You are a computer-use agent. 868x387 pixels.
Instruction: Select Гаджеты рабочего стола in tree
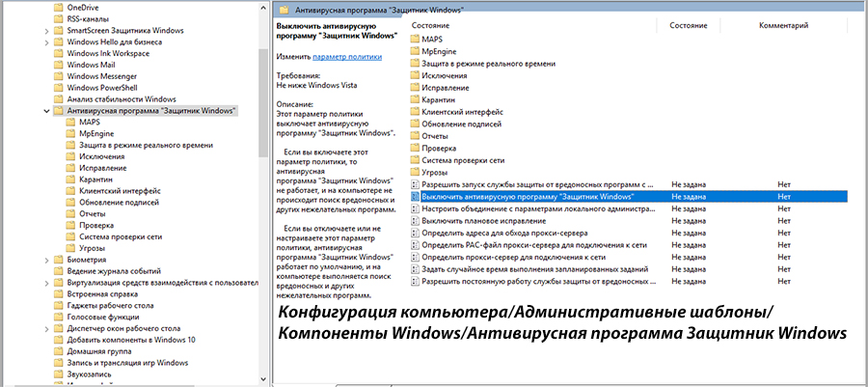point(110,306)
